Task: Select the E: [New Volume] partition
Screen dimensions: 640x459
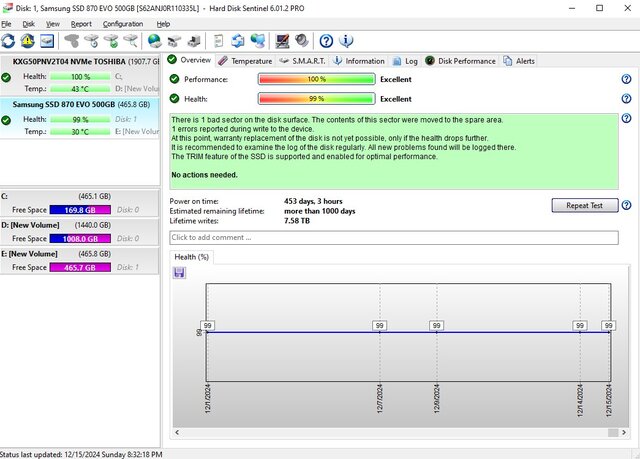Action: click(40, 256)
